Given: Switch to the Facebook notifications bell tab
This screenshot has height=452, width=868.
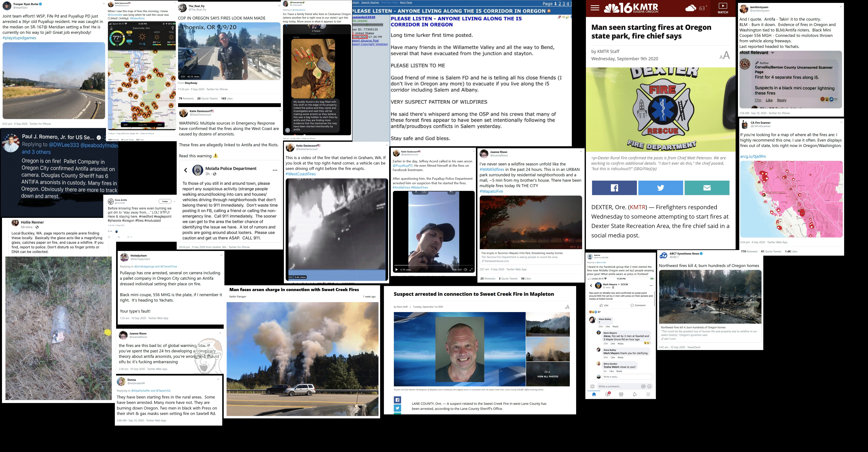Looking at the screenshot, I should (635, 394).
